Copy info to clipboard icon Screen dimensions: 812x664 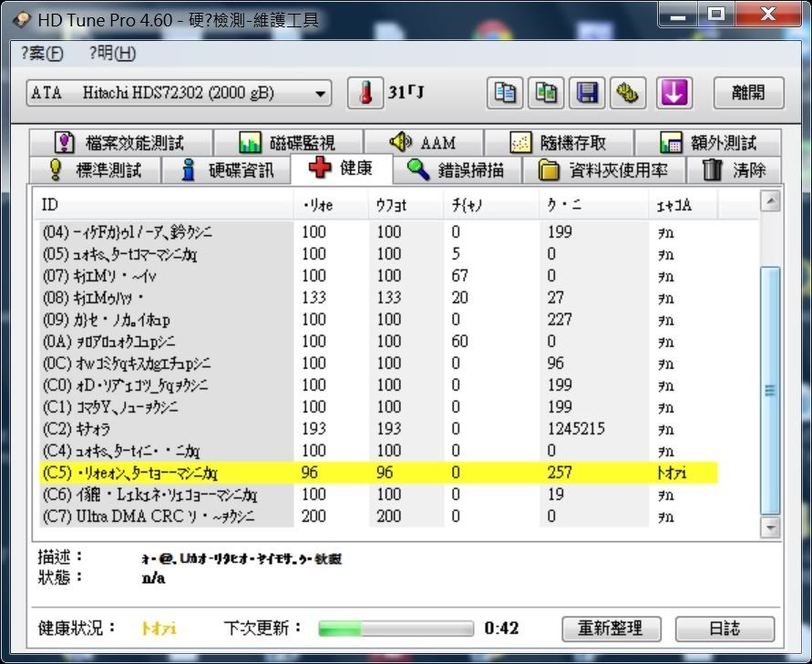coord(505,93)
